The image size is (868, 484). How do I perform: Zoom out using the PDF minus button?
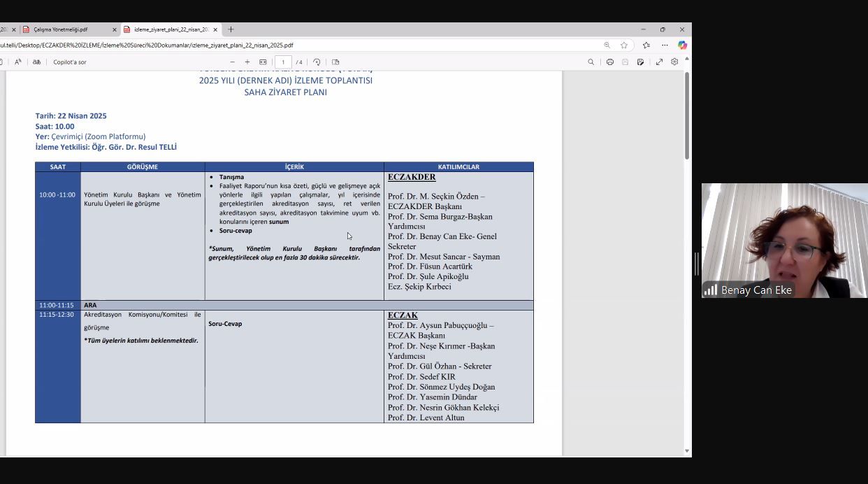click(232, 62)
